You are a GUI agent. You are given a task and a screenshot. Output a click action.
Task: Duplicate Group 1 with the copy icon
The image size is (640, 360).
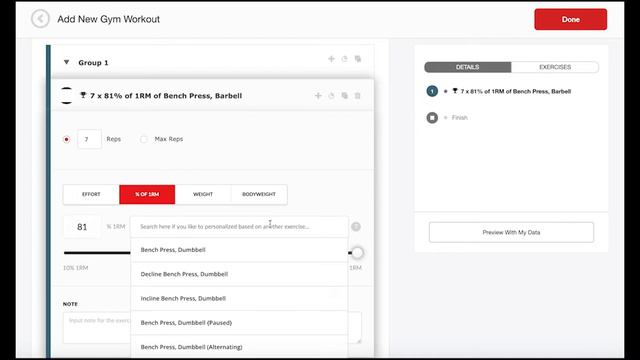358,59
